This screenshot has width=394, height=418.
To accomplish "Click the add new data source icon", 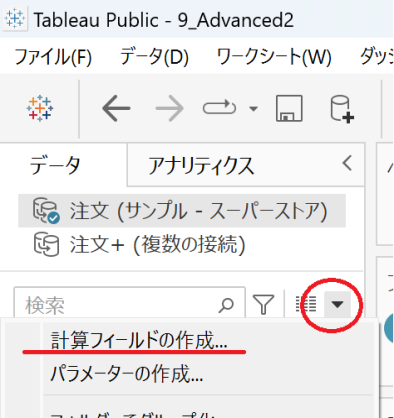I will pos(342,109).
